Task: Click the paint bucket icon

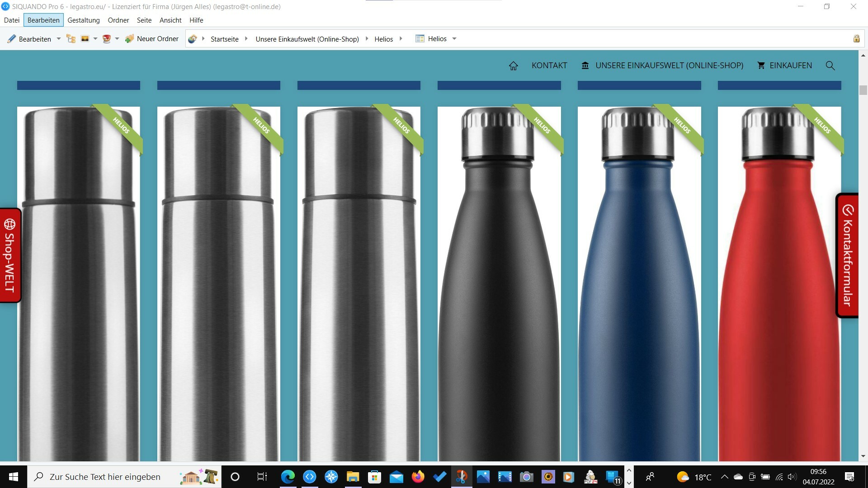Action: [107, 39]
